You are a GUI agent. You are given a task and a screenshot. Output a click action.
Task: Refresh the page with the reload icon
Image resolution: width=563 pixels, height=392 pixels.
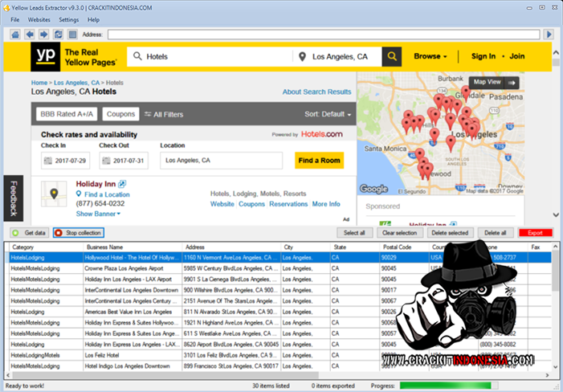click(58, 35)
